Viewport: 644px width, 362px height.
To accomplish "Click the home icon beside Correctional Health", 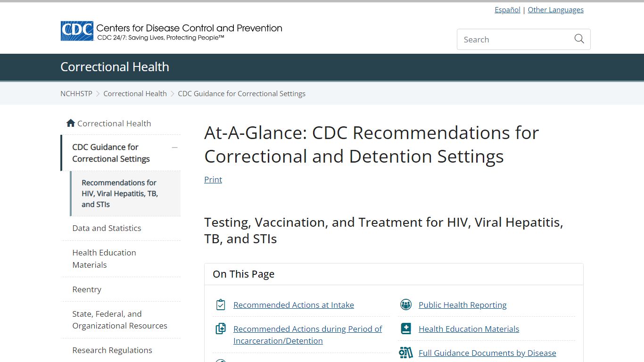I will click(x=71, y=123).
